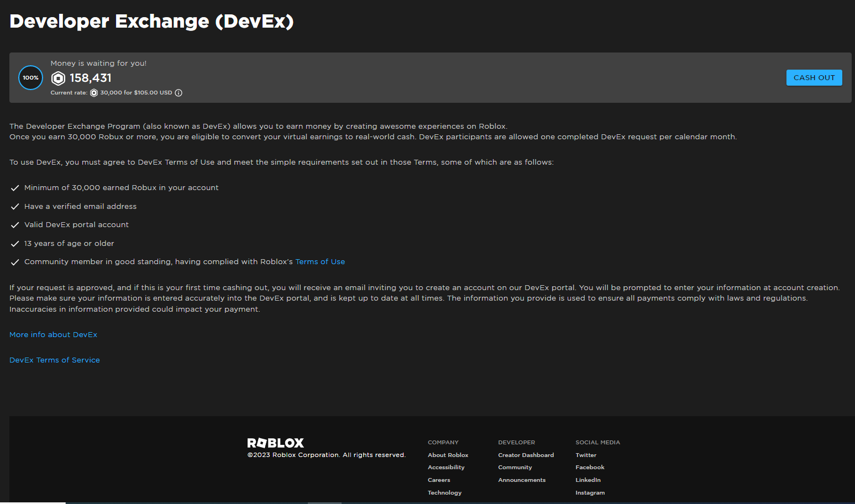
Task: Click checkmark beside Minimum 30,000 earned Robux
Action: click(15, 188)
